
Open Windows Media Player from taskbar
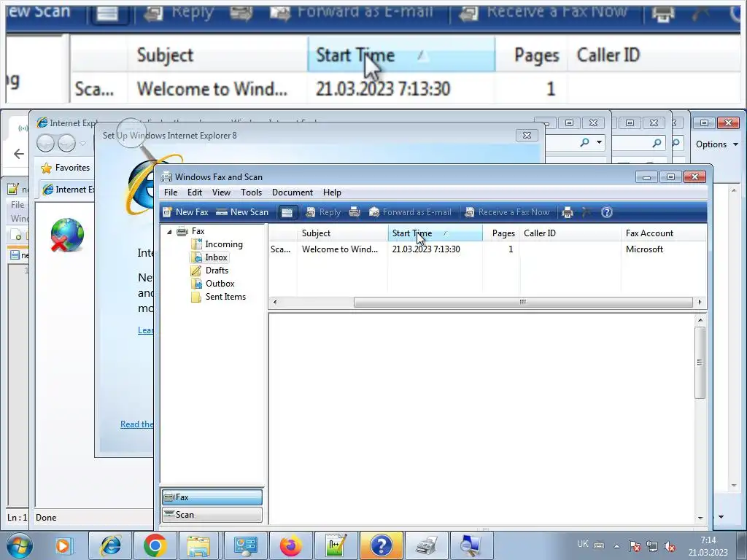coord(63,545)
